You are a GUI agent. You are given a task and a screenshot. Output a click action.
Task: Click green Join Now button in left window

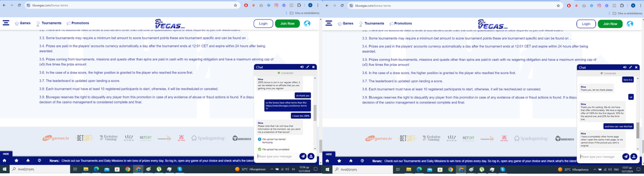click(x=287, y=24)
